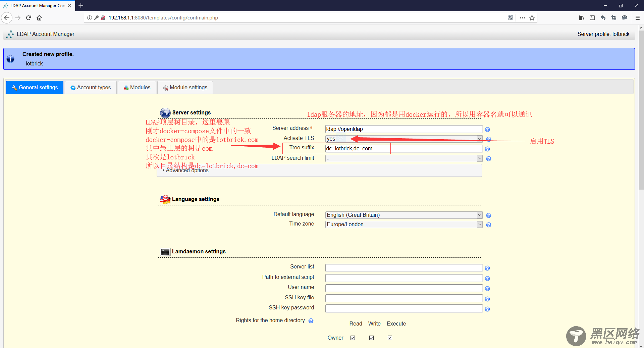Screen dimensions: 644x348
Task: Click the Server profile: lotbrick text
Action: pos(603,34)
